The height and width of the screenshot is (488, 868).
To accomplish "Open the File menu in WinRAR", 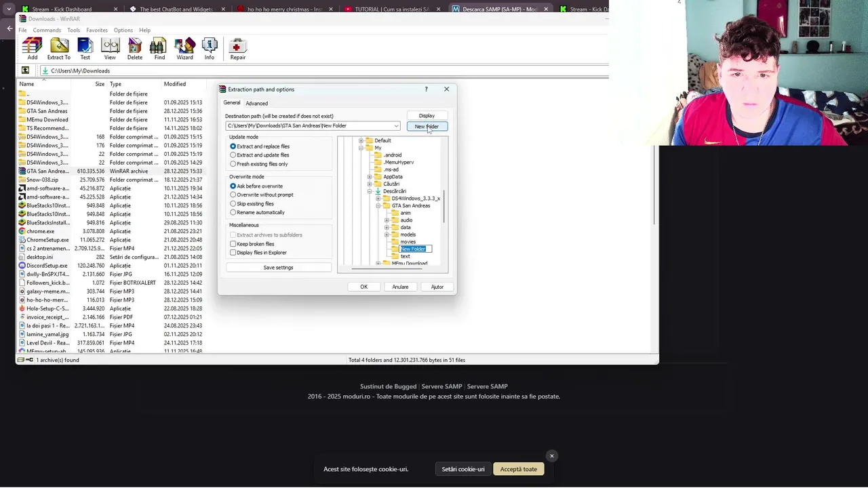I will (x=22, y=30).
